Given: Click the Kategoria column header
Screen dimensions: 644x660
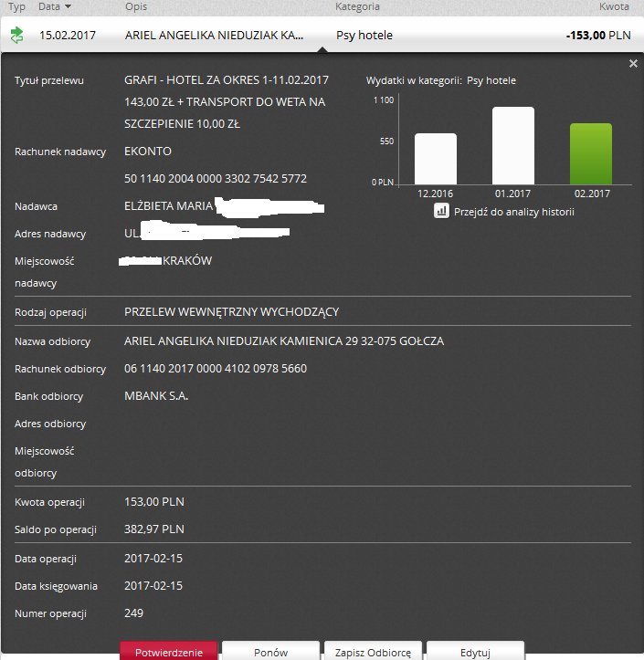Looking at the screenshot, I should tap(357, 6).
